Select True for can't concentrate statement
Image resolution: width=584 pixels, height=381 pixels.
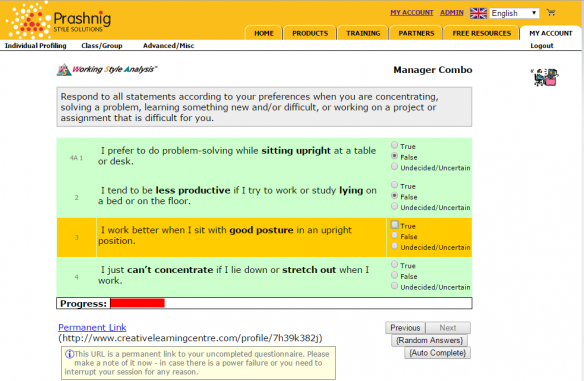point(394,264)
